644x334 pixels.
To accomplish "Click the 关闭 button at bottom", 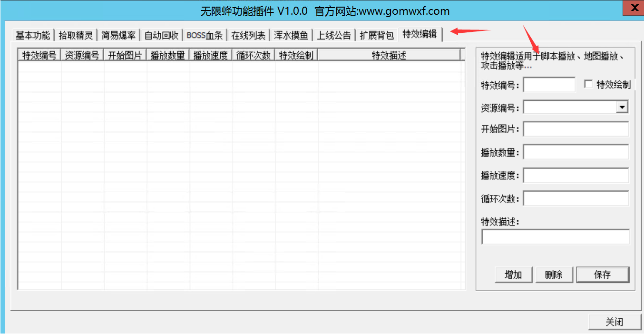I will pyautogui.click(x=614, y=322).
